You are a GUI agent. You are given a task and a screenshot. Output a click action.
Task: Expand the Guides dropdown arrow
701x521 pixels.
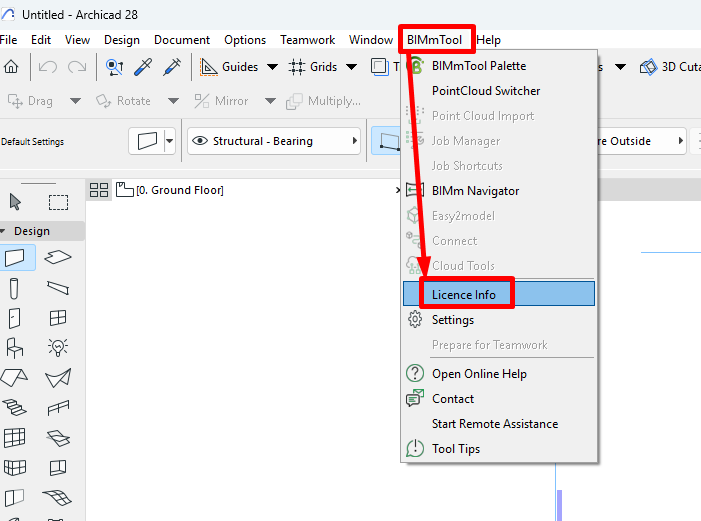(x=272, y=67)
